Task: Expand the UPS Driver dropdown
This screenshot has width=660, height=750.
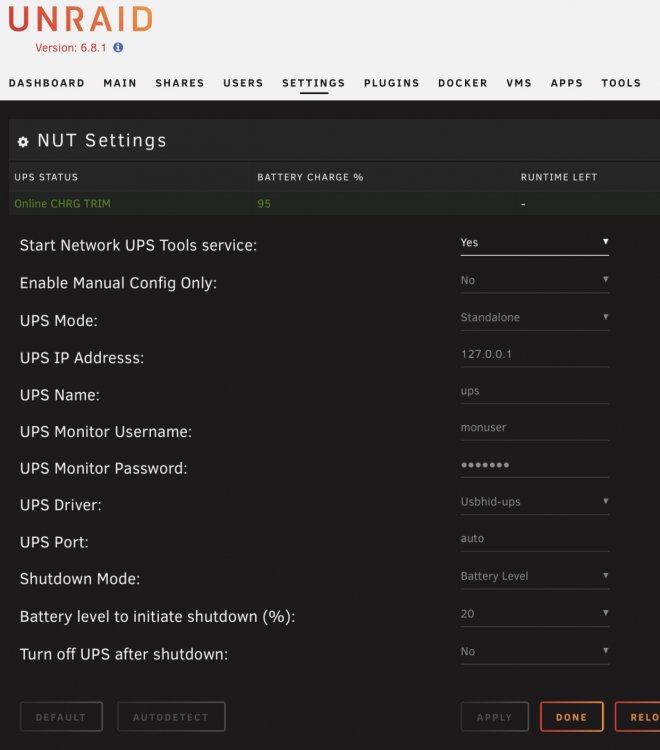Action: pyautogui.click(x=534, y=502)
